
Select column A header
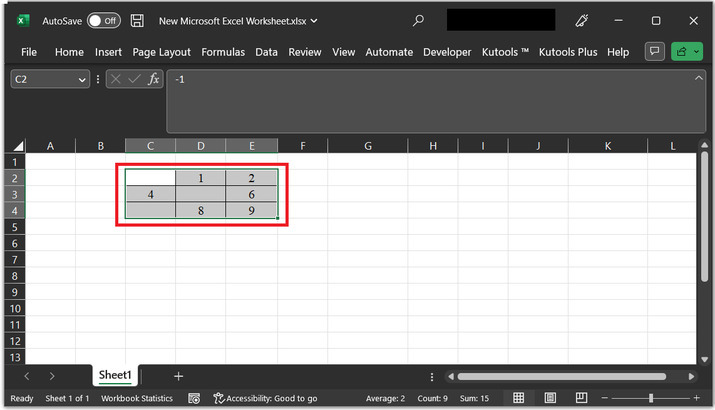(x=50, y=146)
